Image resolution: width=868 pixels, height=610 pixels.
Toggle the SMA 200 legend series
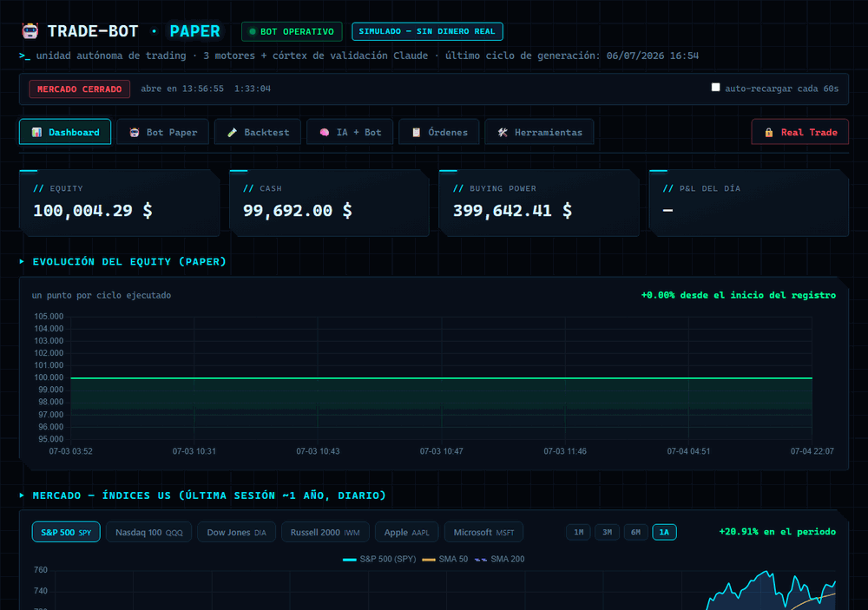[x=499, y=559]
